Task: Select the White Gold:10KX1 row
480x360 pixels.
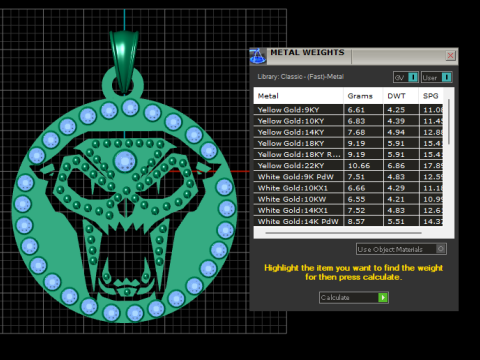Action: (348, 188)
